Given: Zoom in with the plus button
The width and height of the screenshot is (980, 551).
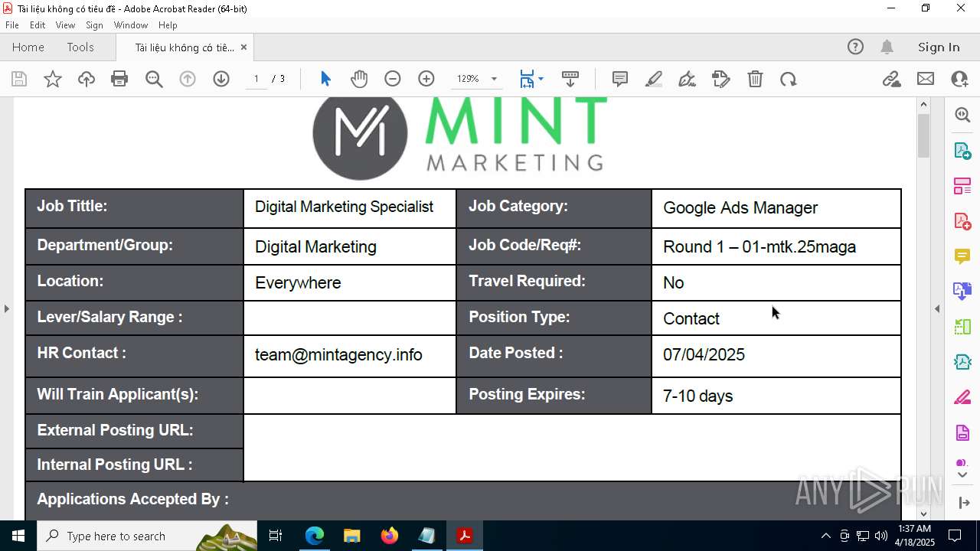Looking at the screenshot, I should tap(426, 79).
